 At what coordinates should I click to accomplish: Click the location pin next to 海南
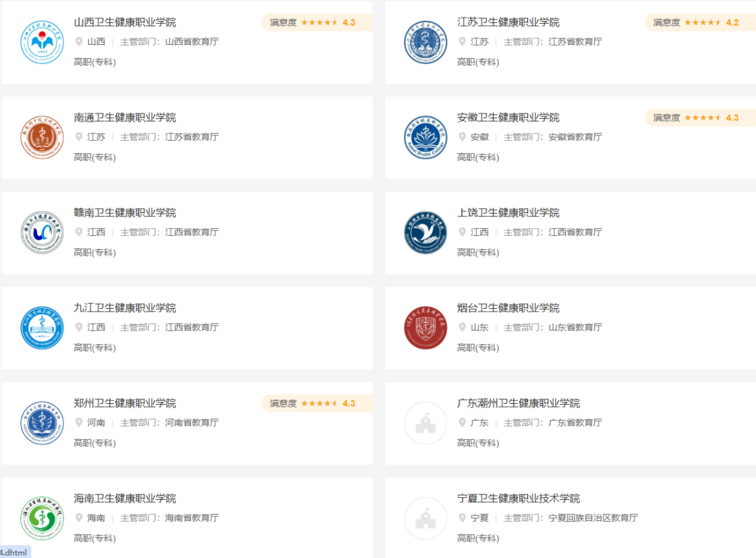click(79, 518)
